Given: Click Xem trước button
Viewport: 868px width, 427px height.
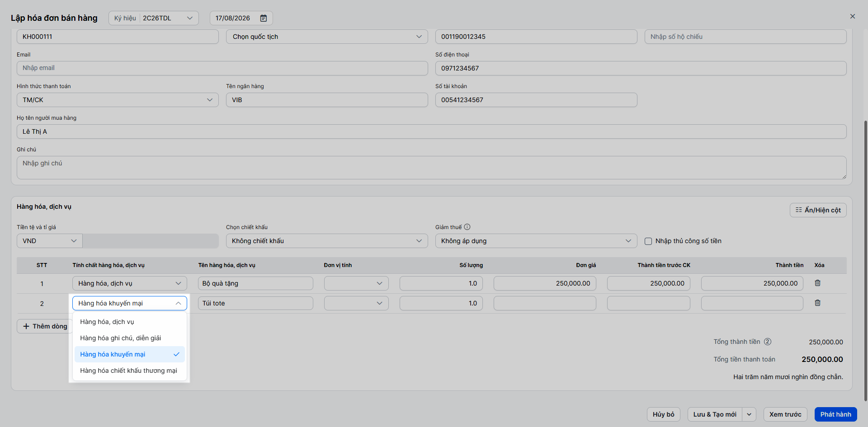Looking at the screenshot, I should pos(785,414).
